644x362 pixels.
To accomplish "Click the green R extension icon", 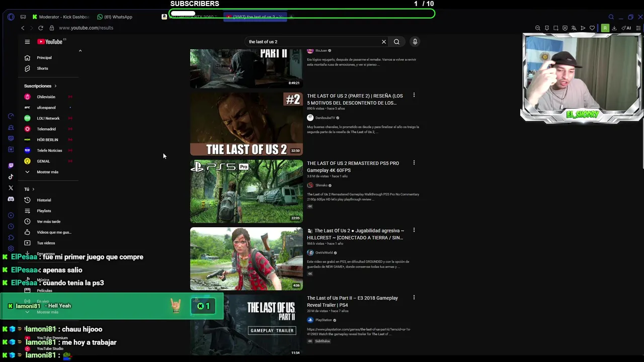I will coord(605,28).
